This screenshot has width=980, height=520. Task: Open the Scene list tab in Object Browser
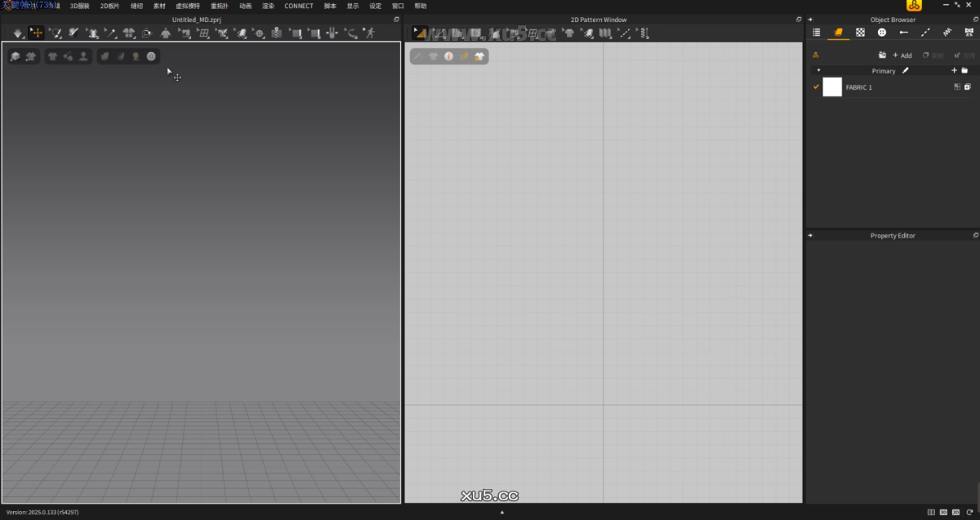(x=816, y=32)
